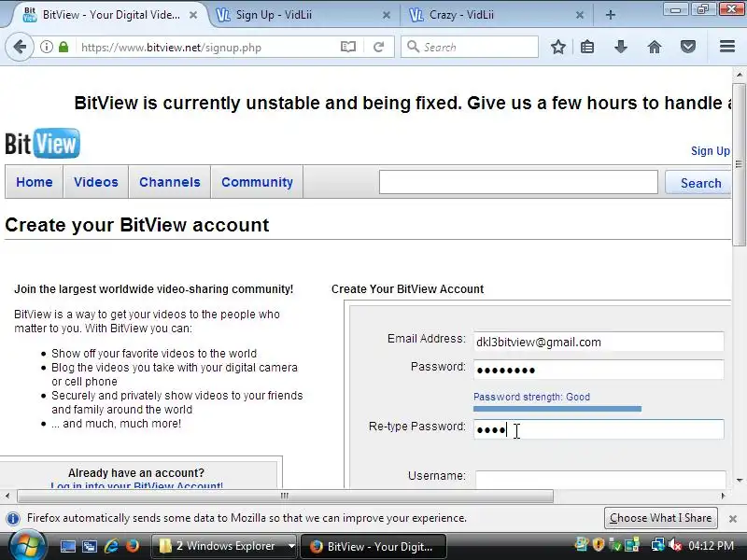Click the security shield tray icon
The width and height of the screenshot is (747, 560).
click(599, 545)
